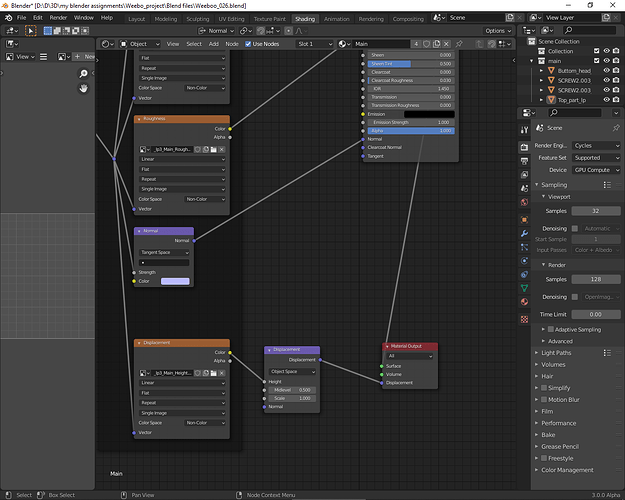Screen dimensions: 625x500
Task: Expand the Buttom_head tree item
Action: pyautogui.click(x=541, y=71)
